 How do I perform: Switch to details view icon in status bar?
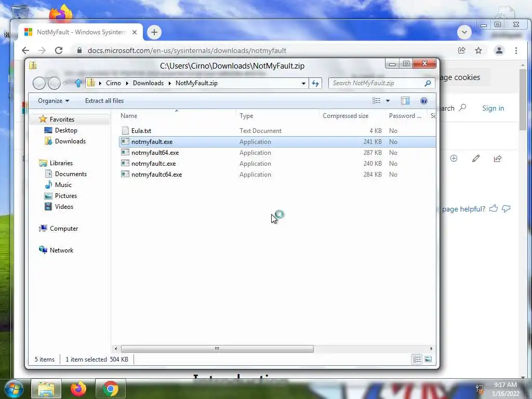tap(417, 359)
